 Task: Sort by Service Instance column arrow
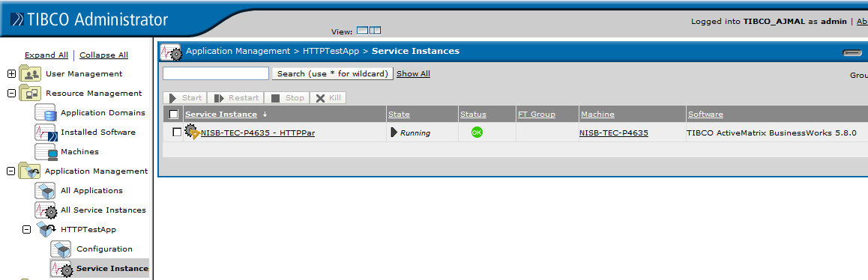[x=265, y=115]
